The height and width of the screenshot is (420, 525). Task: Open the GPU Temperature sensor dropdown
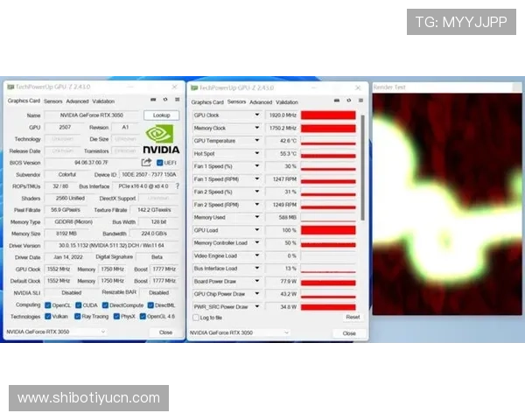[x=256, y=140]
